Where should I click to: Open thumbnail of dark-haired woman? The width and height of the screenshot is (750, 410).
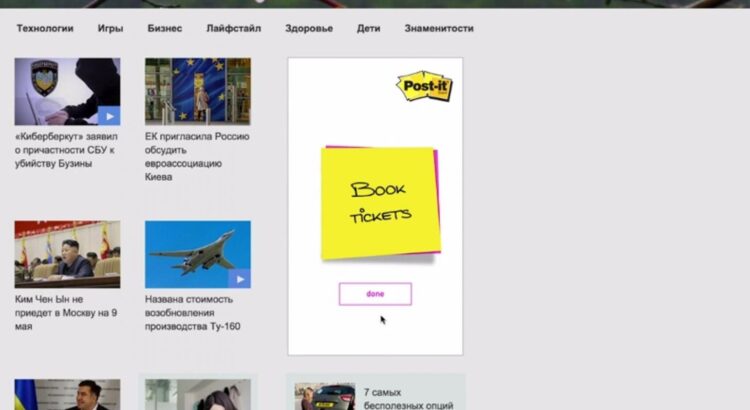198,395
